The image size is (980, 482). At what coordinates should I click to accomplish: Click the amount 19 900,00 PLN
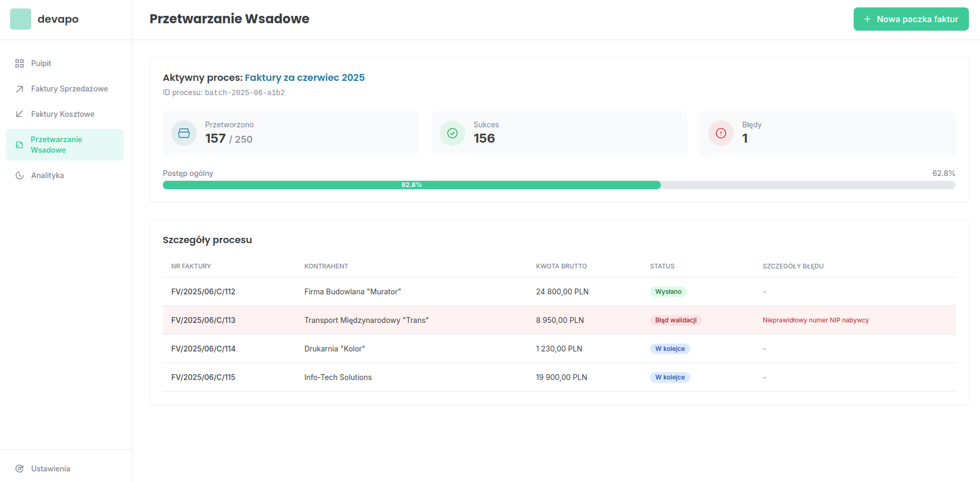click(561, 377)
